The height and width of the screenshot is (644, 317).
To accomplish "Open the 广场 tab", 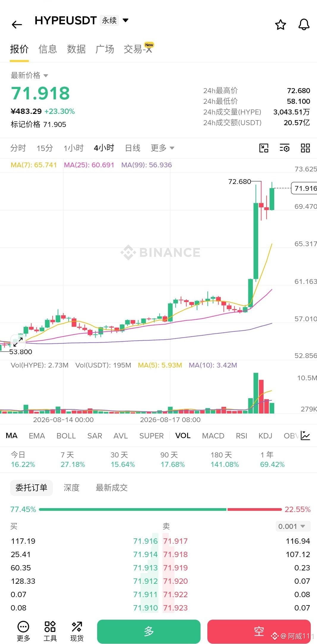I will click(x=105, y=49).
